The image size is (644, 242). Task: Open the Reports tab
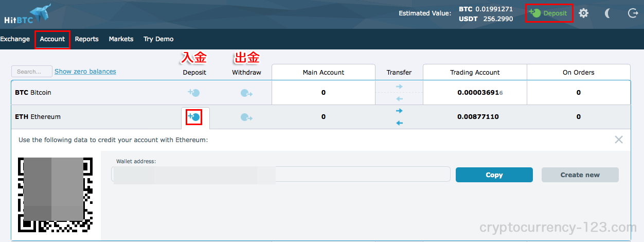(x=86, y=39)
